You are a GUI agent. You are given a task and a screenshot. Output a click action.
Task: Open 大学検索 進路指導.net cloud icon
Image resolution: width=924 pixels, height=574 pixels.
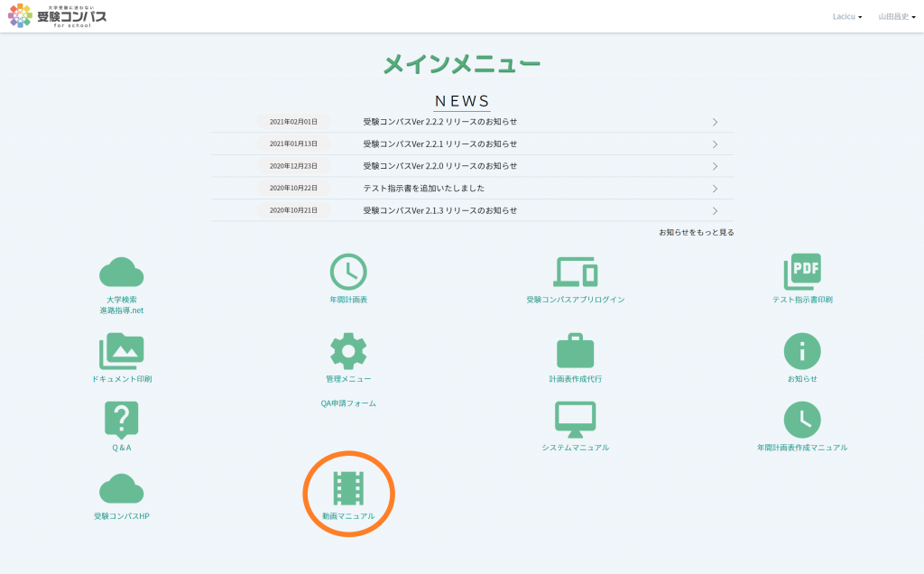pyautogui.click(x=122, y=272)
